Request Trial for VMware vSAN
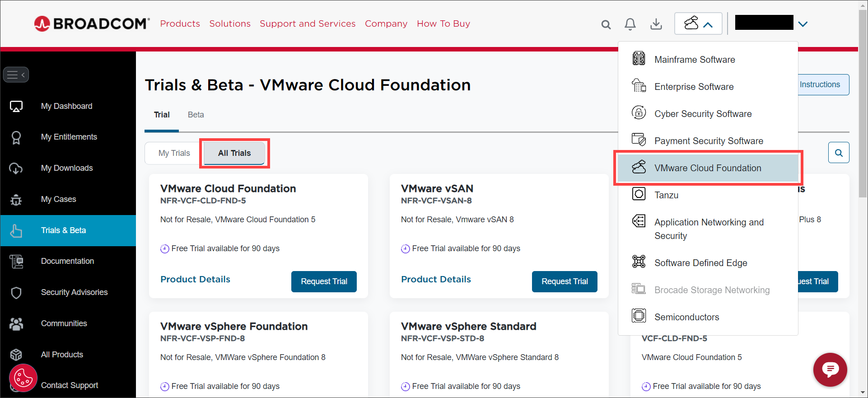 point(565,281)
